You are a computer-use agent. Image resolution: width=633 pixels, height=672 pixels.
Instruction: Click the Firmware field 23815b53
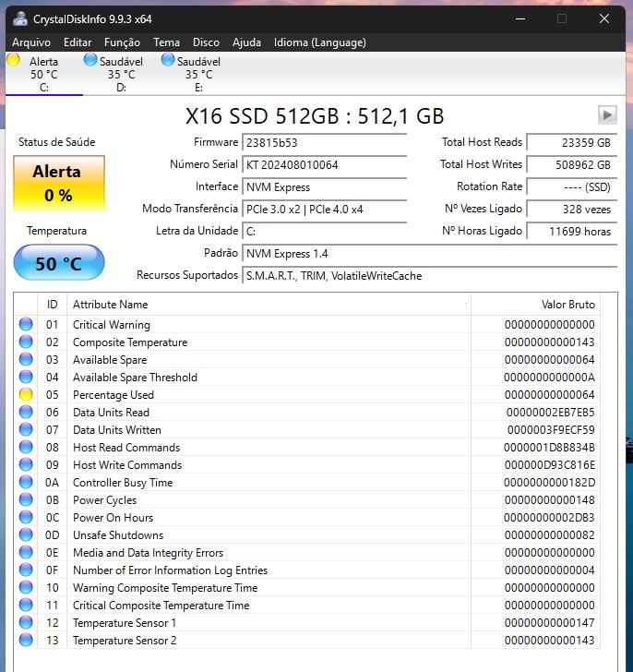pos(324,142)
